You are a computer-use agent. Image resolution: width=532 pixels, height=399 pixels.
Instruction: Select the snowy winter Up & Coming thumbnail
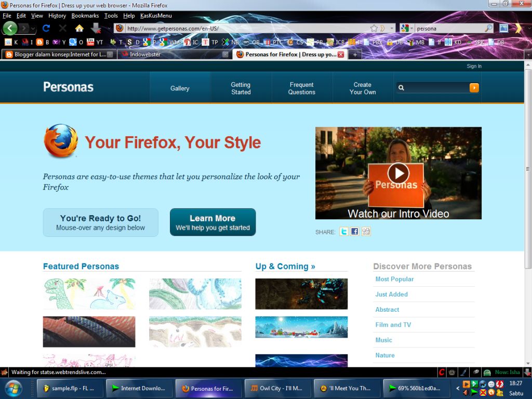point(301,327)
